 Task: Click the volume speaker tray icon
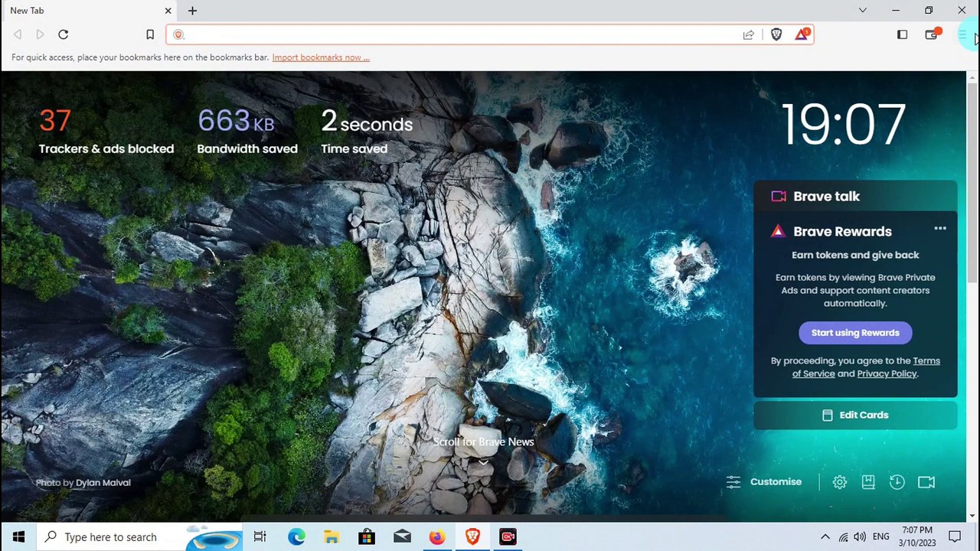[x=860, y=537]
